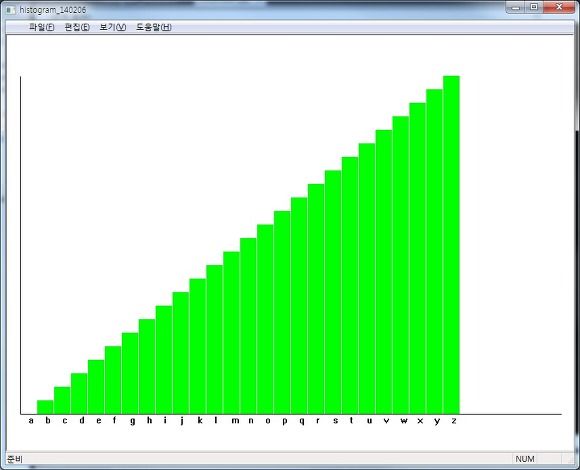Click the x-axis label u
580x470 pixels.
tap(370, 420)
